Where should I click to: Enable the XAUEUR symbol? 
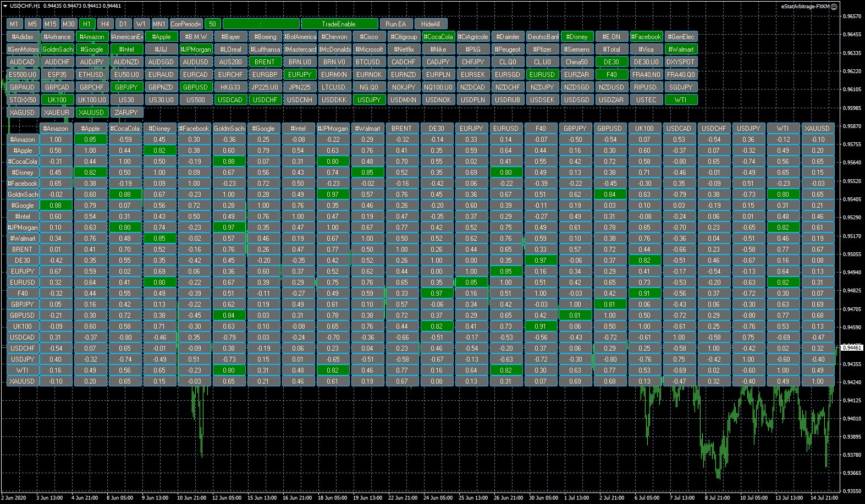point(57,113)
